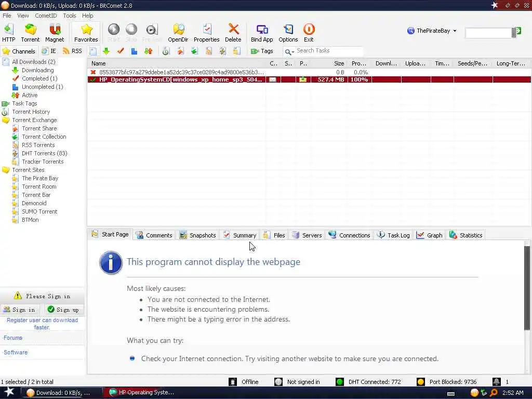
Task: Open download directory with OpenDir
Action: point(178,33)
